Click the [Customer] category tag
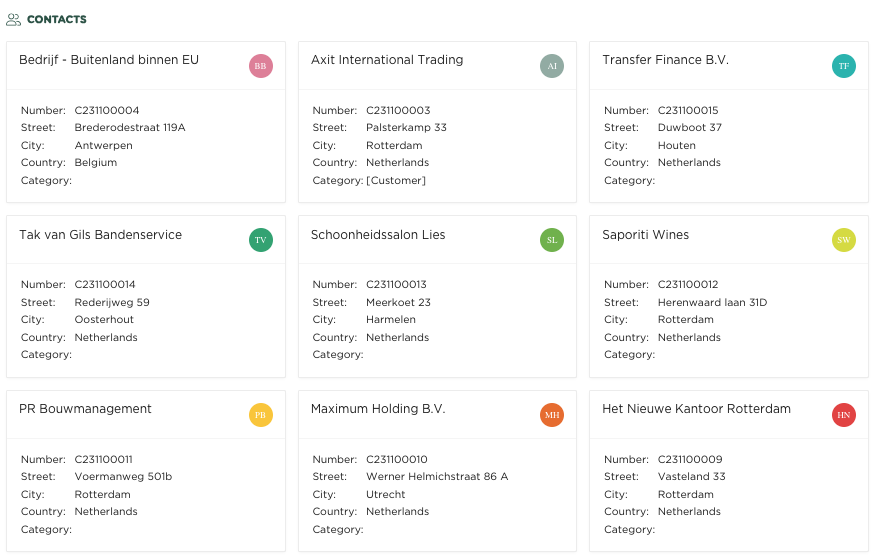This screenshot has height=558, width=878. 396,180
